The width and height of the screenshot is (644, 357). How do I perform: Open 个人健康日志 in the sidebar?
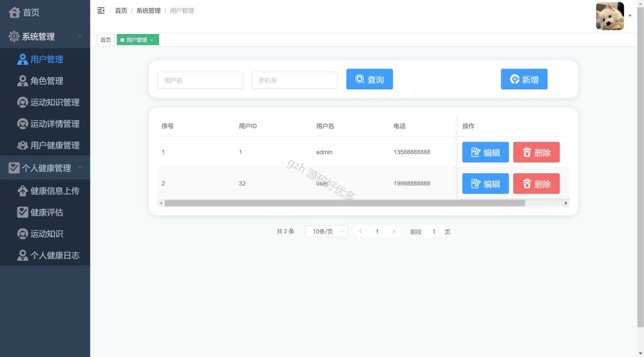(x=45, y=256)
